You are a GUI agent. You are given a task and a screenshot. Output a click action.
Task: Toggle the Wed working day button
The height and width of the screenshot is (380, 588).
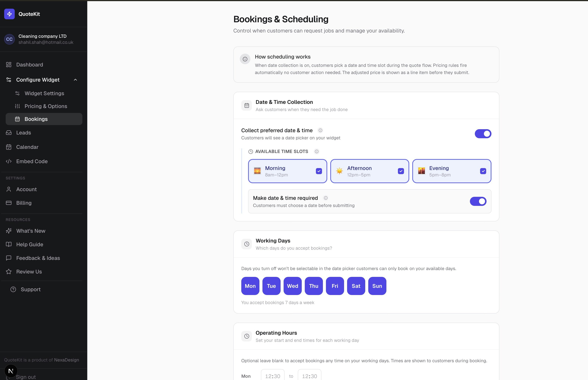pos(292,286)
